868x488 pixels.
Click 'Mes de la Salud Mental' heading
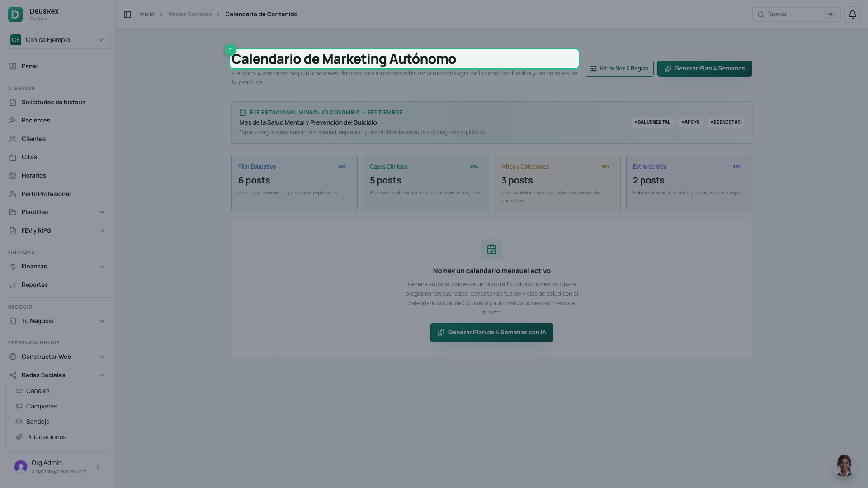308,122
